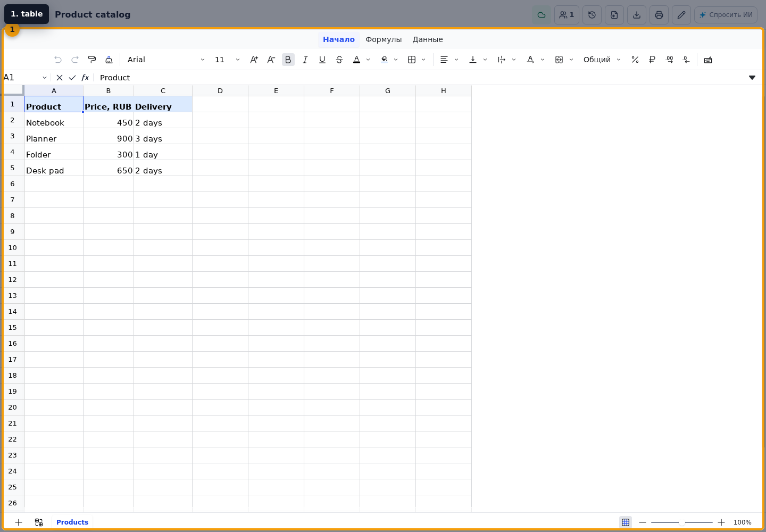Click the formula bar containing Product

point(420,78)
